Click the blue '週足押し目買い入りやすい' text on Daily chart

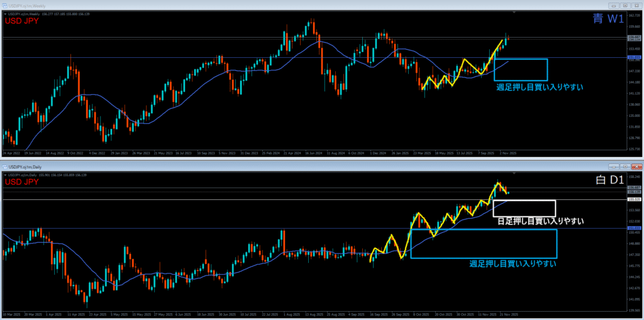click(x=513, y=264)
